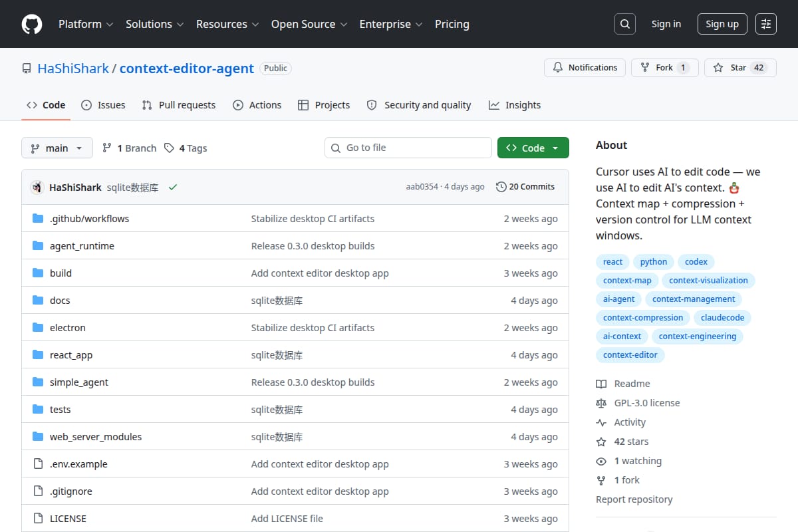Screen dimensions: 798x532
Task: Click the simple_agent folder icon
Action: pyautogui.click(x=38, y=382)
